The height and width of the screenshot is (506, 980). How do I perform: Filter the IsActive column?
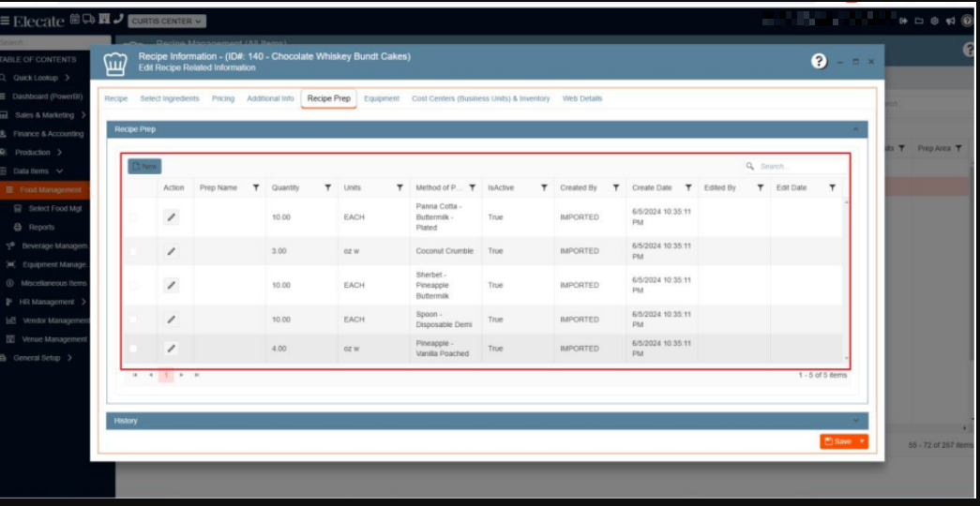tap(544, 188)
